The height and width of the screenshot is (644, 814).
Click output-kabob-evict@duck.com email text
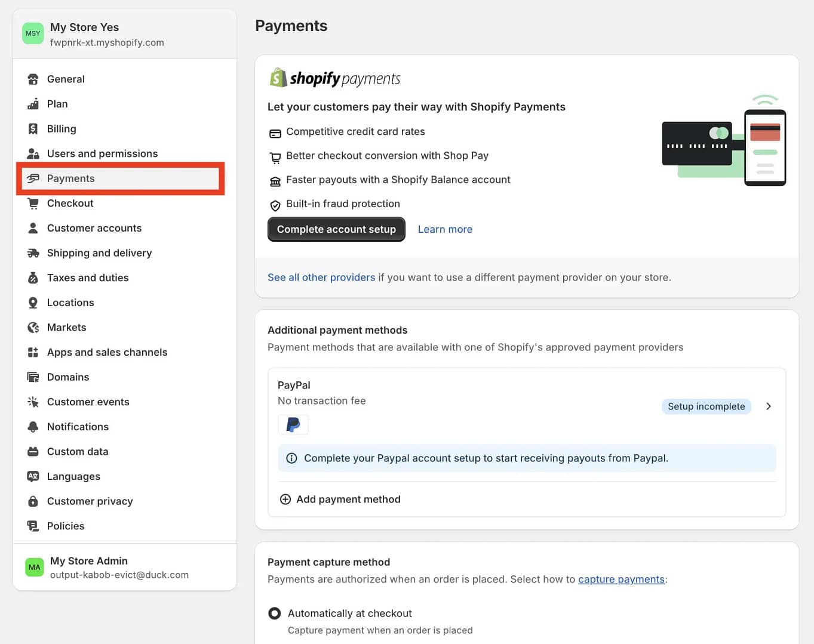(119, 575)
